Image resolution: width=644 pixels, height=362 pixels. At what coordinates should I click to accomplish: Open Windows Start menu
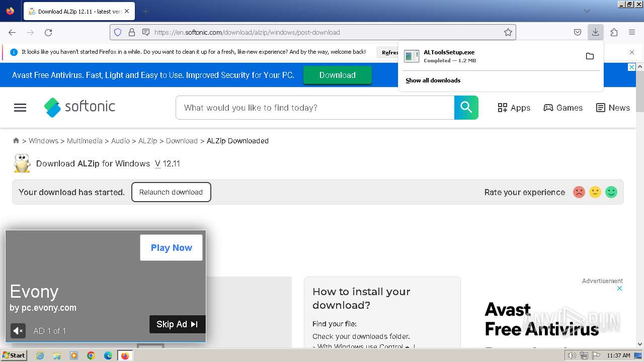click(x=14, y=355)
